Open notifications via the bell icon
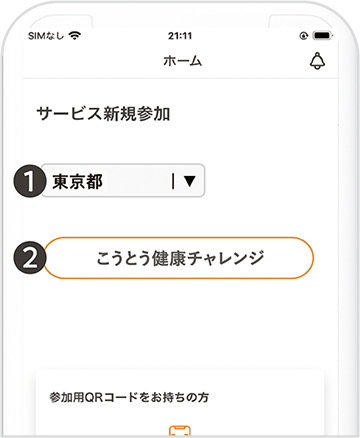This screenshot has width=360, height=438. click(x=317, y=61)
